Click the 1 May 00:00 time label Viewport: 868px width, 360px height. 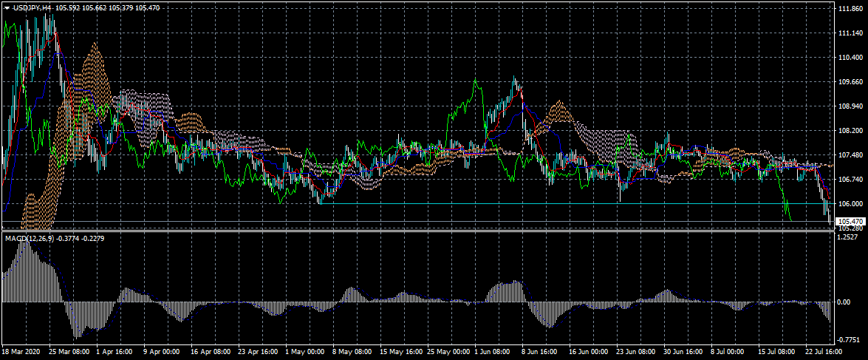click(304, 353)
